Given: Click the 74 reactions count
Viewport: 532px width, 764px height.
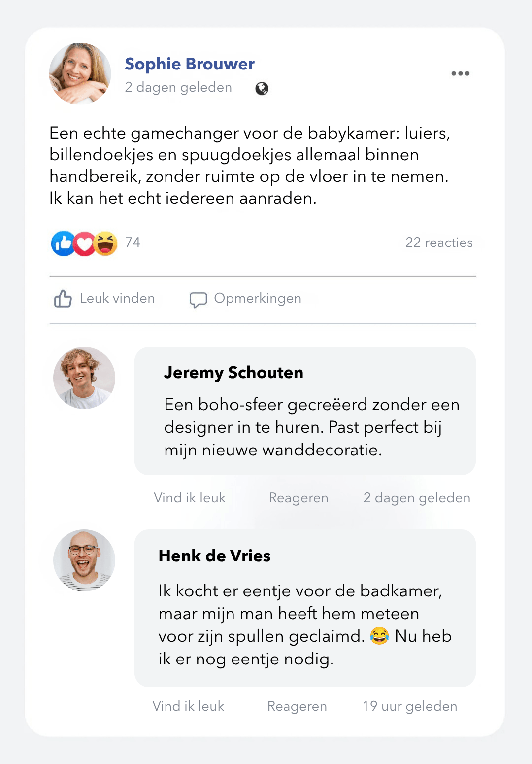Looking at the screenshot, I should 133,243.
